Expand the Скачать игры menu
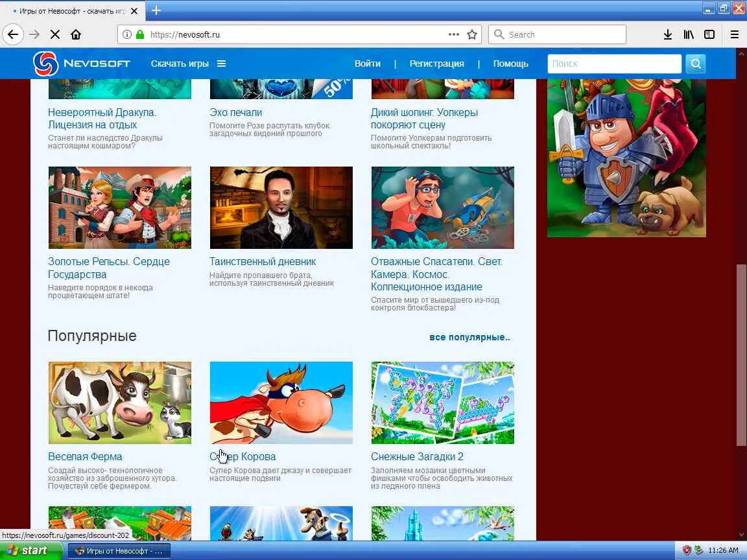Image resolution: width=747 pixels, height=560 pixels. [188, 64]
